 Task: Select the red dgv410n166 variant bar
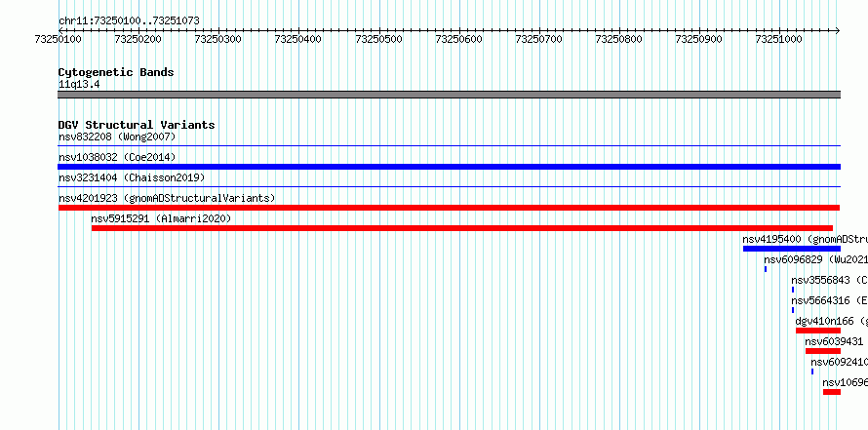coord(818,331)
